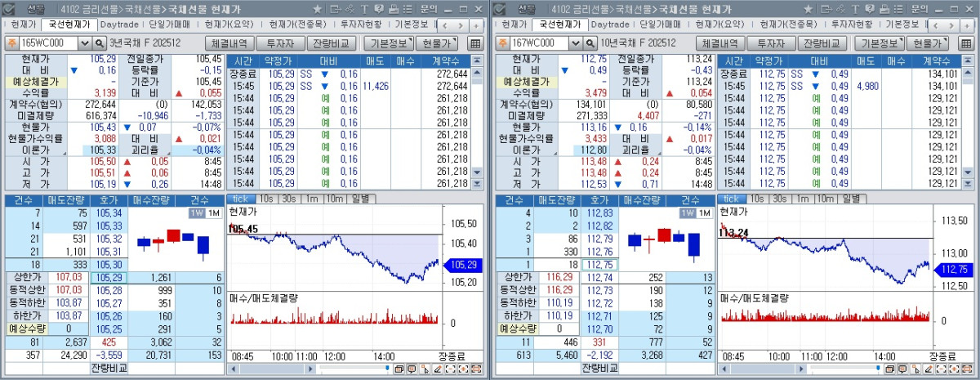
Task: Select the 10s chart tab in left window
Action: coord(266,199)
